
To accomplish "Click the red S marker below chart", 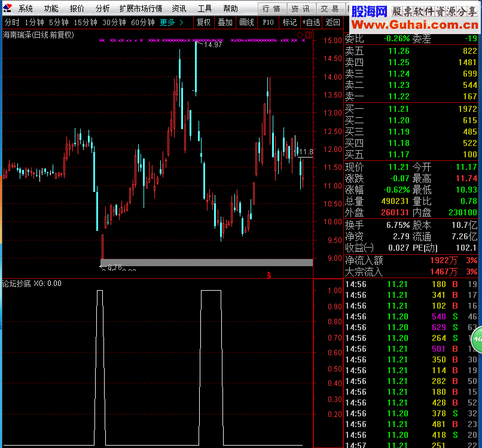I will [x=269, y=275].
